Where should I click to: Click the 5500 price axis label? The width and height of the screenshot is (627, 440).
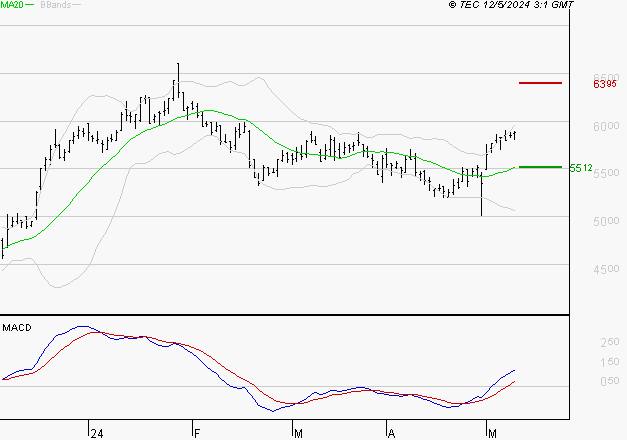click(606, 173)
